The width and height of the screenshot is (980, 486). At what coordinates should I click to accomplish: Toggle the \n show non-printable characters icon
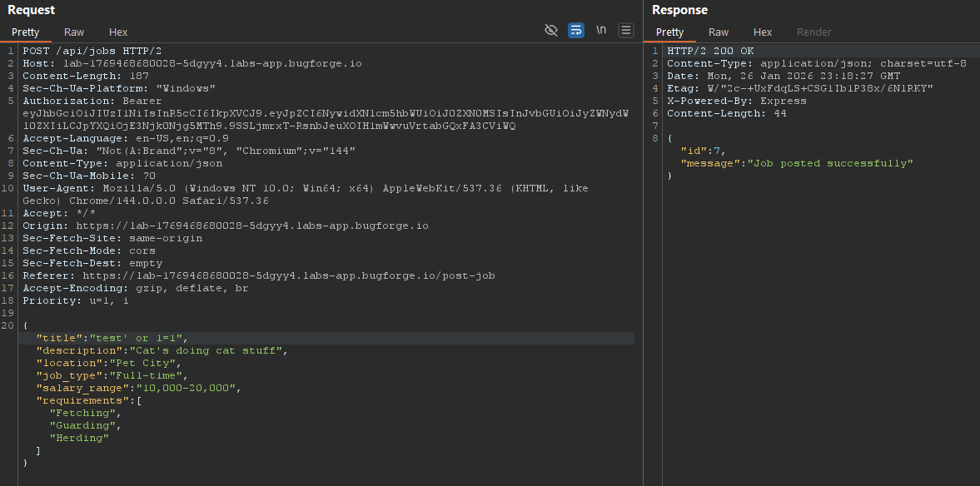coord(601,30)
